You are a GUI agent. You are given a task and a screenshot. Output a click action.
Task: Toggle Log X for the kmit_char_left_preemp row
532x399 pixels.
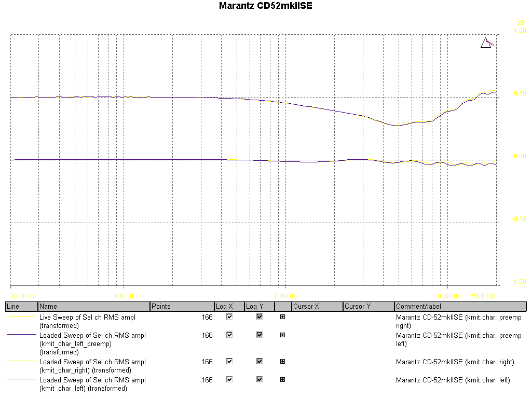coord(229,335)
